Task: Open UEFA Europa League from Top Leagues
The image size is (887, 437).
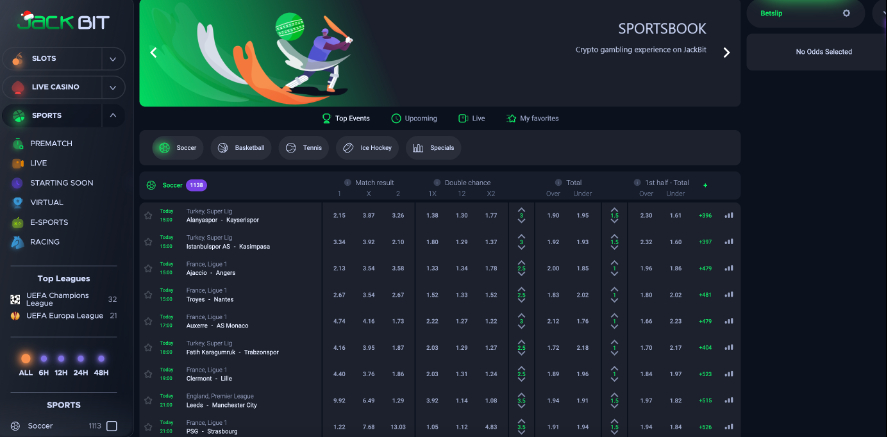Action: click(x=63, y=315)
